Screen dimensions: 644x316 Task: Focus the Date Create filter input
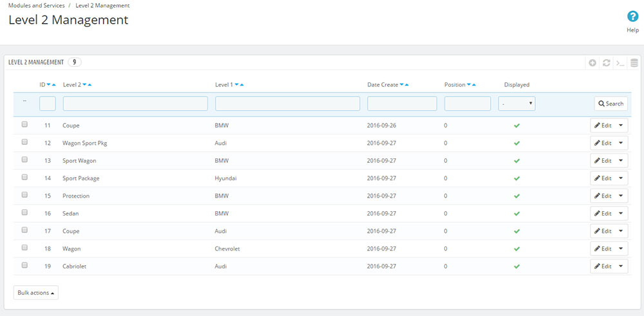pos(402,104)
